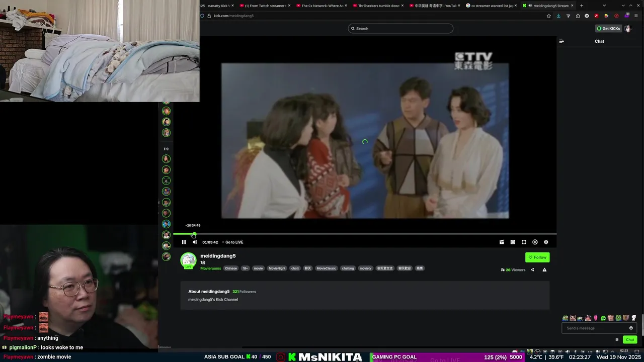644x362 pixels.
Task: Share the channel via share icon
Action: (532, 270)
